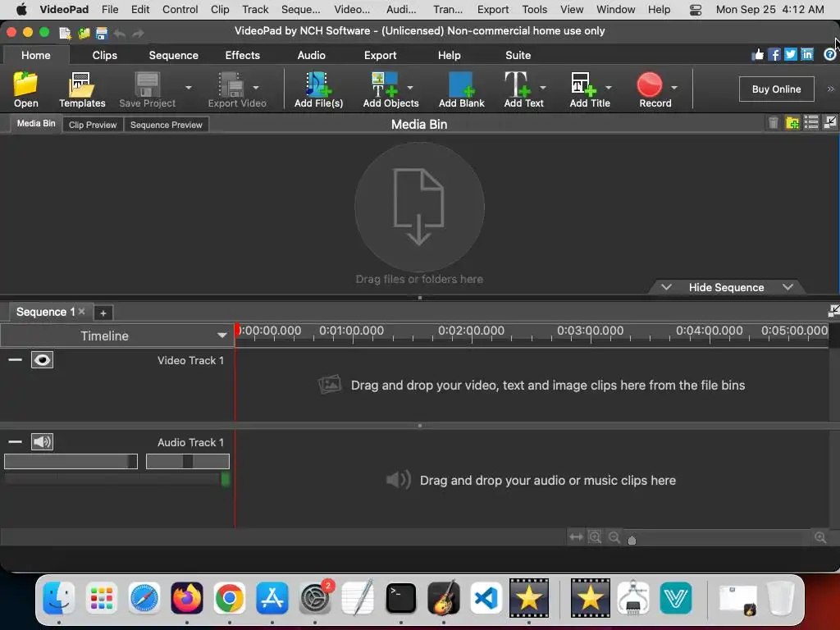The height and width of the screenshot is (630, 840).
Task: Click the new project icon in title bar
Action: click(x=65, y=33)
